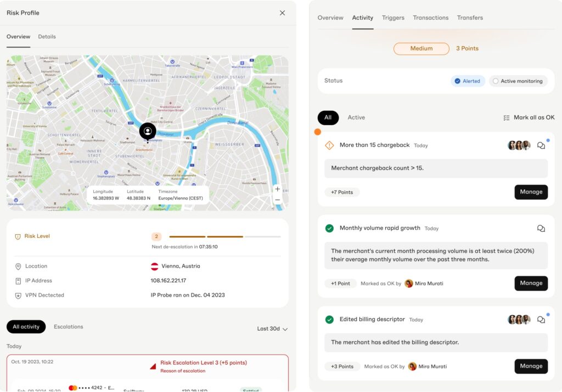Show the Escalations activity filter
The height and width of the screenshot is (392, 562).
click(69, 327)
